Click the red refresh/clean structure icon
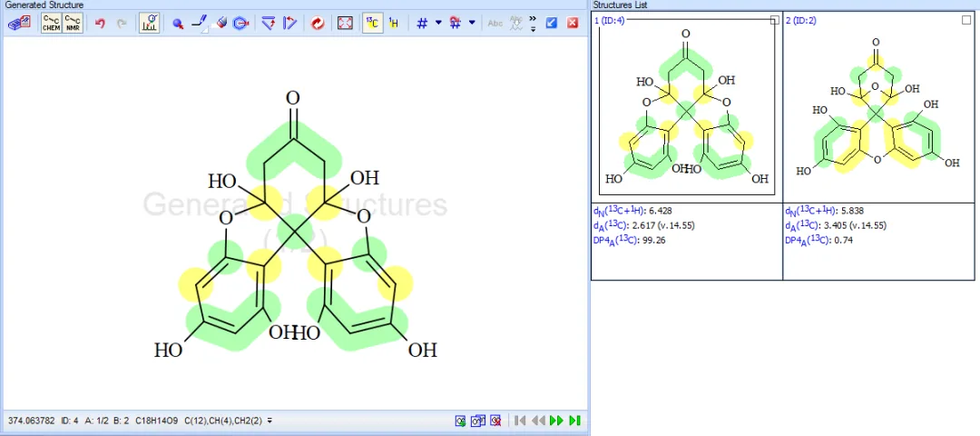Image resolution: width=980 pixels, height=436 pixels. coord(318,24)
